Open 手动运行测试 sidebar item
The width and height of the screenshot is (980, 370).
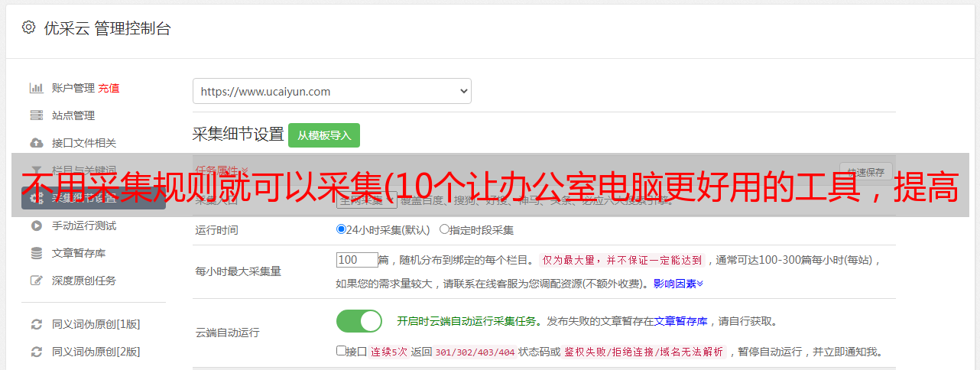(x=84, y=226)
